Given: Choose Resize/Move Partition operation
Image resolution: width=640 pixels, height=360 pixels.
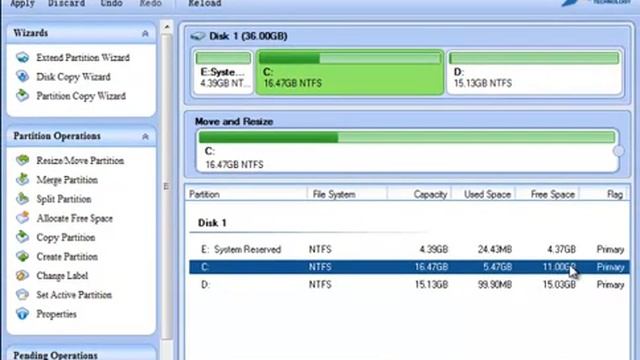Looking at the screenshot, I should point(80,160).
